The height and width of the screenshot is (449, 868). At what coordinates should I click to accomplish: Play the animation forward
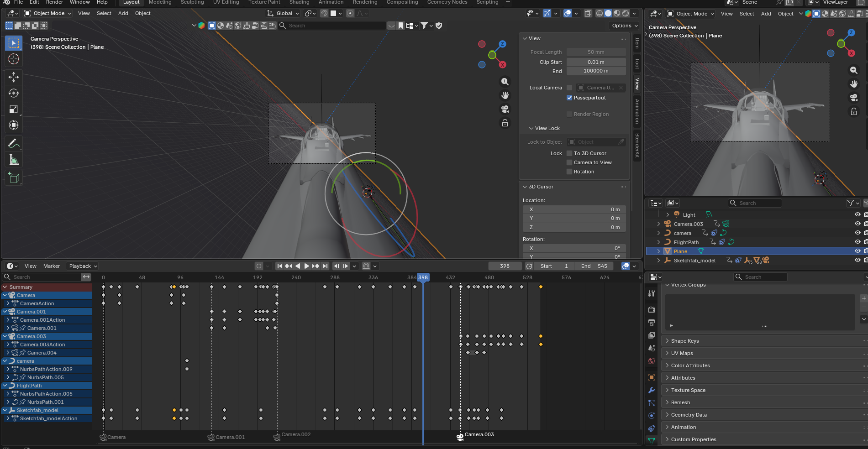click(307, 266)
